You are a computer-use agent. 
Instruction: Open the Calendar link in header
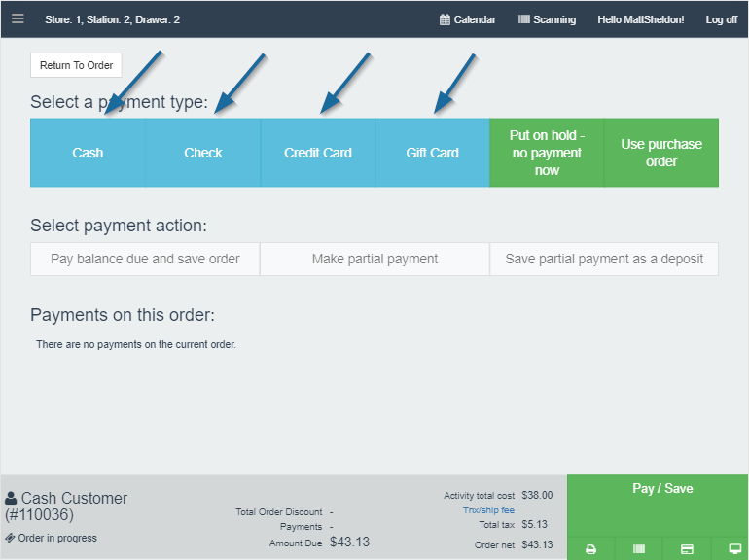(x=468, y=19)
